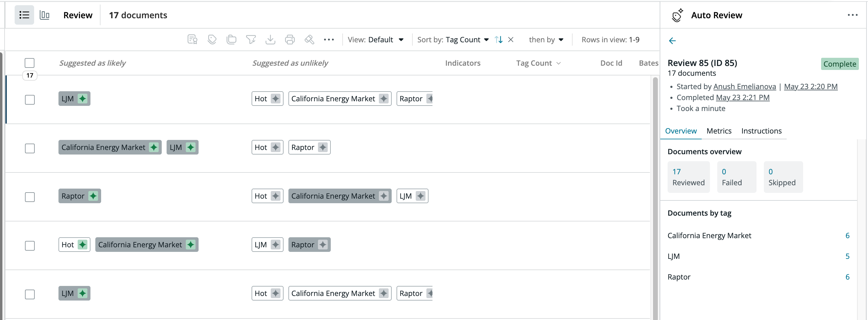Viewport: 868px width, 320px height.
Task: Check row with Hot and California Energy Market likely
Action: (x=30, y=246)
